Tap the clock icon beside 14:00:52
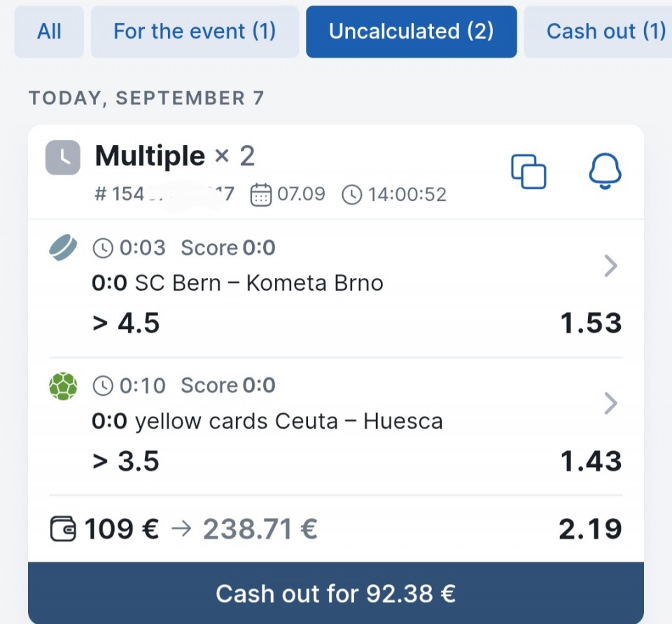672x624 pixels. pyautogui.click(x=352, y=195)
